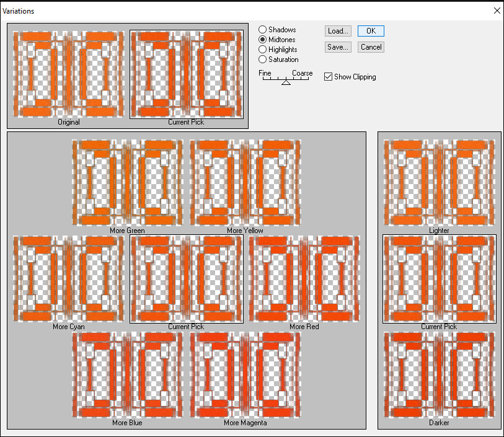504x437 pixels.
Task: Click the More Magenta preview
Action: (x=245, y=375)
